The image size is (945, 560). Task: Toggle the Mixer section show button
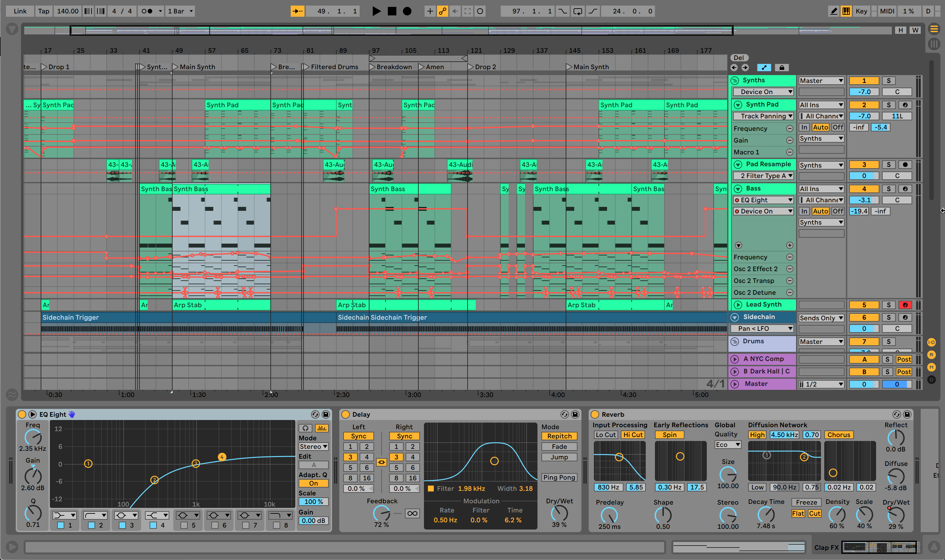[x=932, y=367]
